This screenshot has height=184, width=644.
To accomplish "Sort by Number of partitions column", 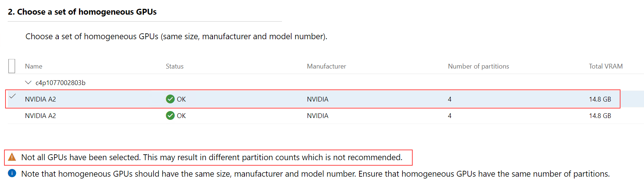I will [x=478, y=66].
